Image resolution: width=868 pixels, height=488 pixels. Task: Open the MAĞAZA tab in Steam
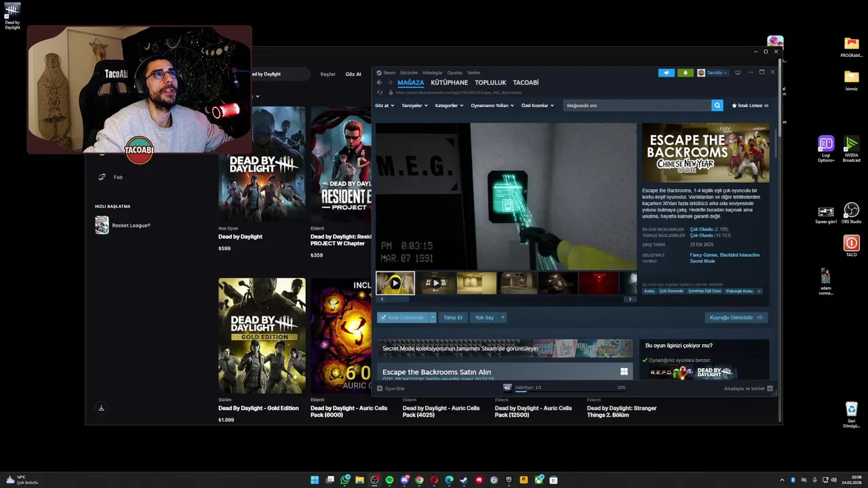[410, 83]
